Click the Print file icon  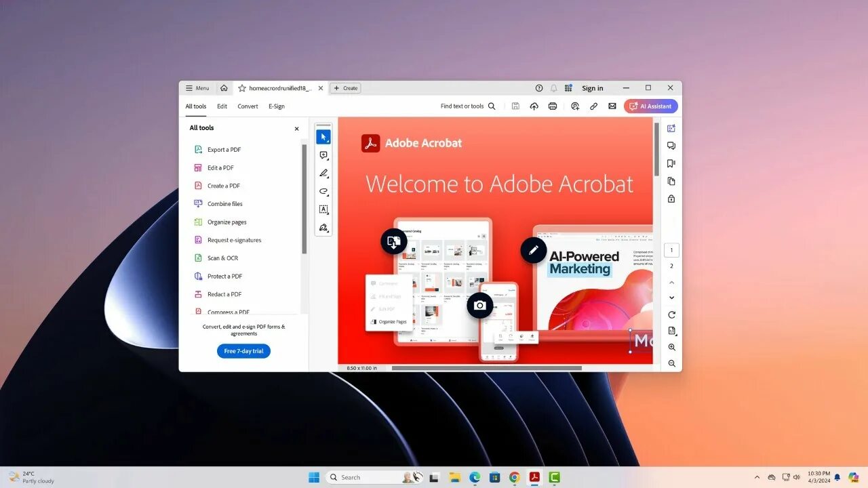pyautogui.click(x=553, y=106)
